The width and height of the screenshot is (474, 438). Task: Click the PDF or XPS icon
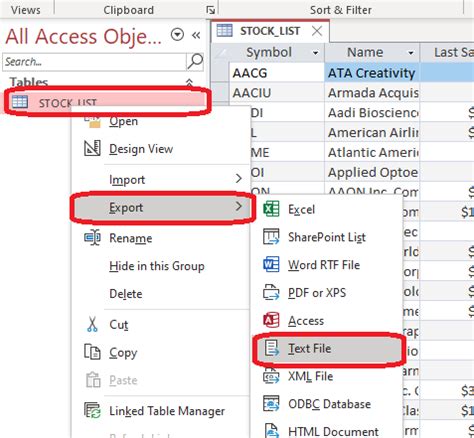(x=271, y=292)
